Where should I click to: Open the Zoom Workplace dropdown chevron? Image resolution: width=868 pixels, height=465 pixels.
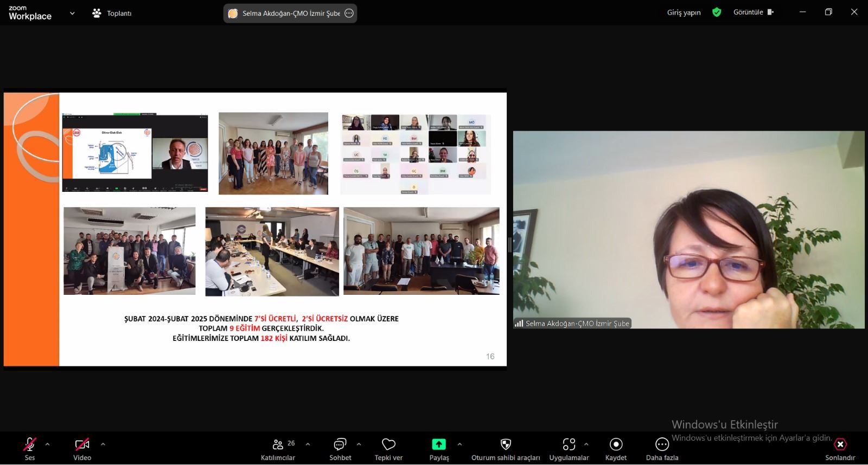coord(72,13)
